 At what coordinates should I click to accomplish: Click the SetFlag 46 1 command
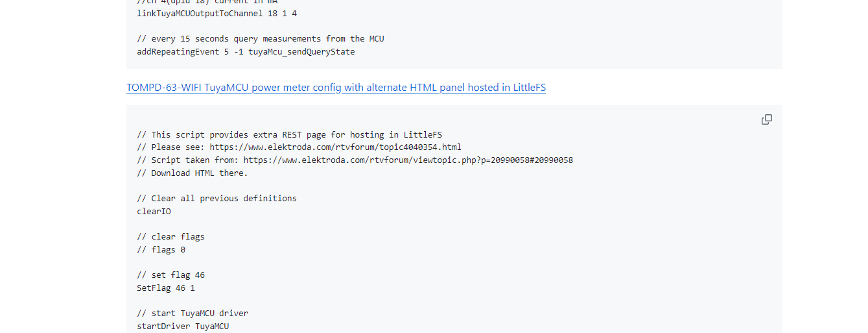tap(166, 288)
